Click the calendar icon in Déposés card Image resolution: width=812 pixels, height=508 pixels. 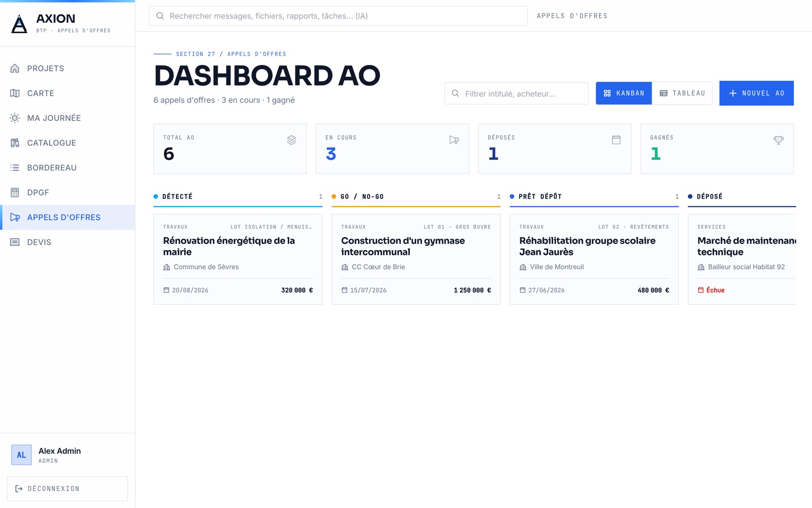pos(616,140)
